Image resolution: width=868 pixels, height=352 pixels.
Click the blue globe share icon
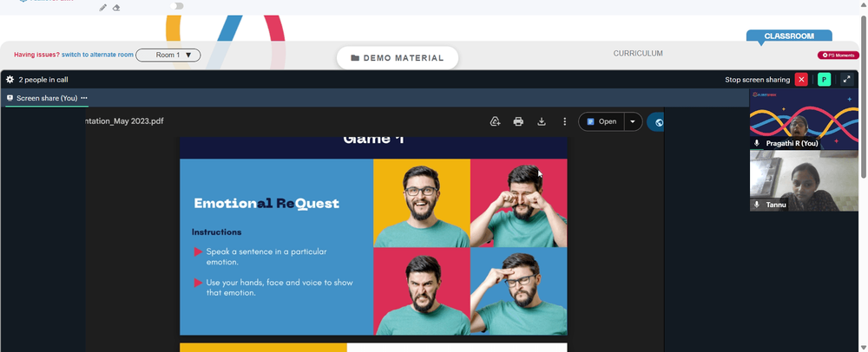[x=656, y=122]
